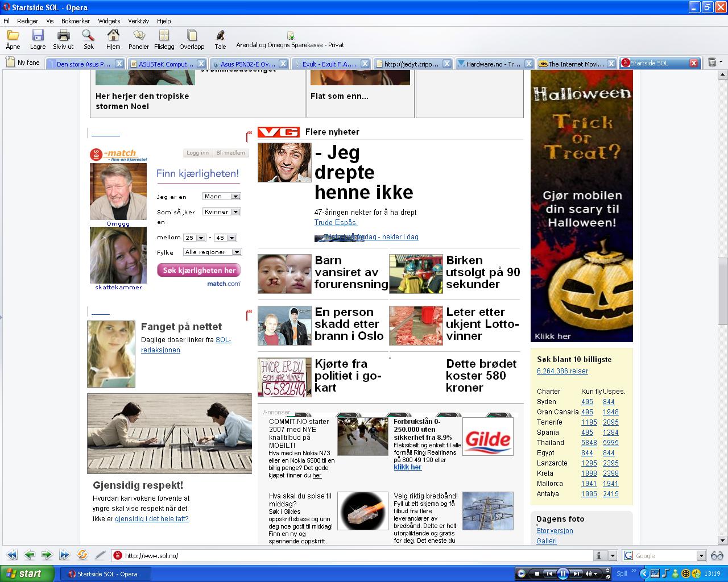Image resolution: width=728 pixels, height=582 pixels.
Task: Open a new tab with Ny fane
Action: coord(23,63)
